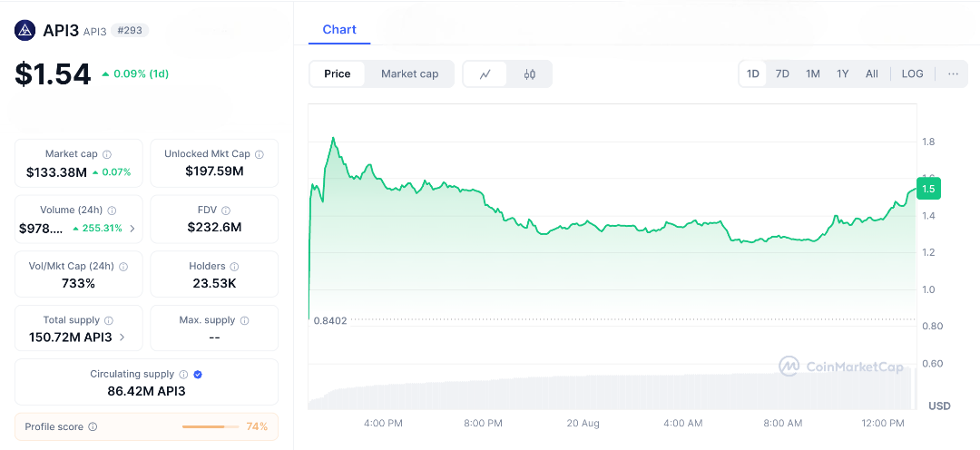Expand Total supply details chevron
Image resolution: width=980 pixels, height=450 pixels.
(x=122, y=337)
